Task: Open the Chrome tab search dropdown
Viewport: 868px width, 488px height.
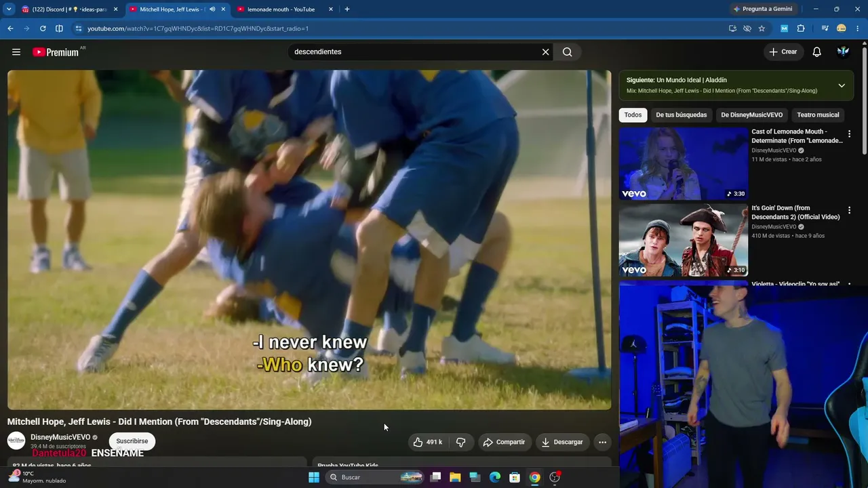Action: pyautogui.click(x=9, y=9)
